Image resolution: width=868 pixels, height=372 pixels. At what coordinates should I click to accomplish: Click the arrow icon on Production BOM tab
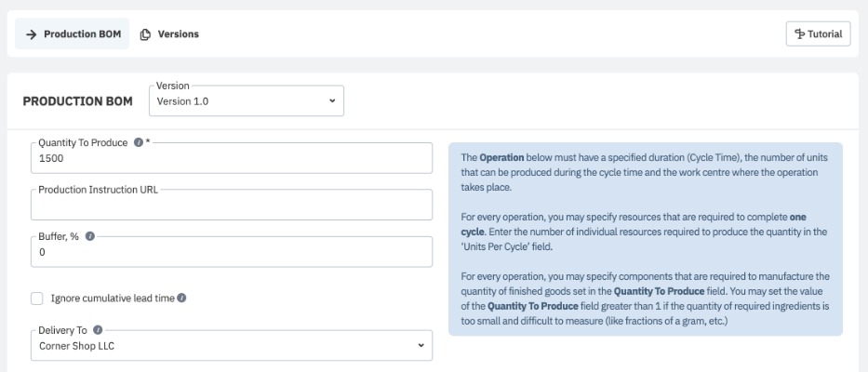click(32, 34)
